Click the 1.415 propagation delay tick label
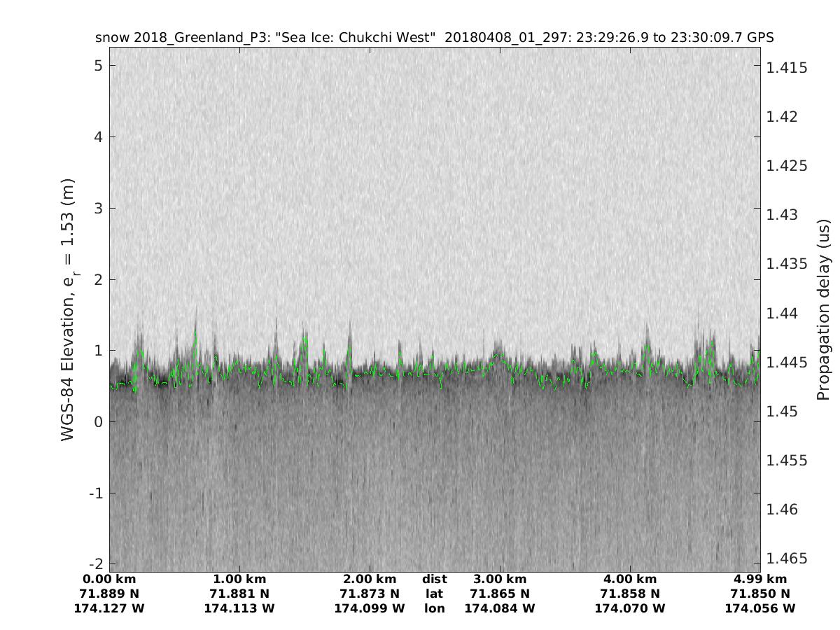Image resolution: width=840 pixels, height=630 pixels. pos(787,68)
